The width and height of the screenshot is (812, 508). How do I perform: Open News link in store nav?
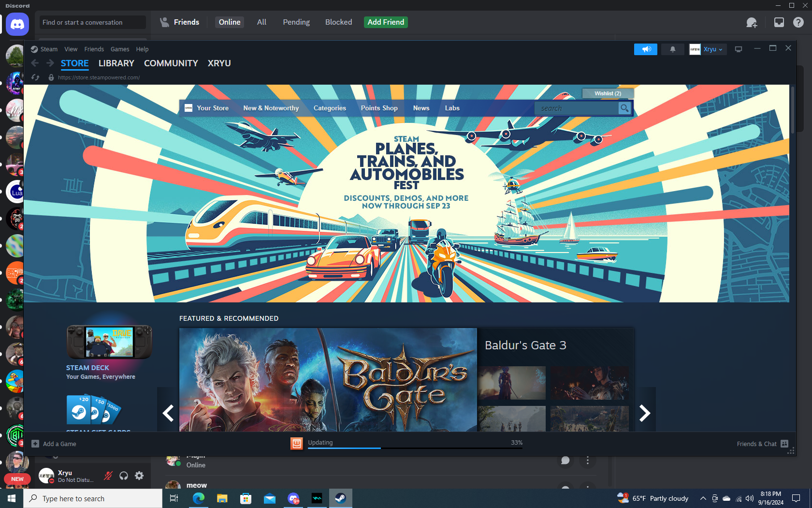click(x=421, y=108)
